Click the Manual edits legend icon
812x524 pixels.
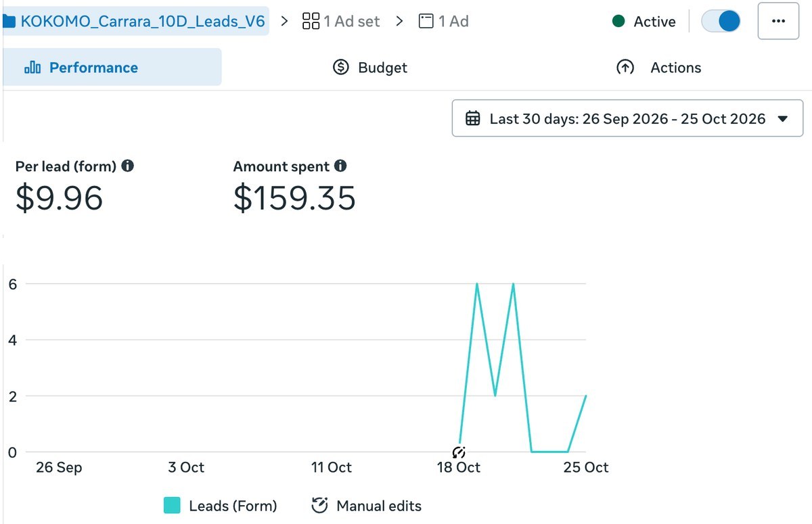tap(319, 505)
